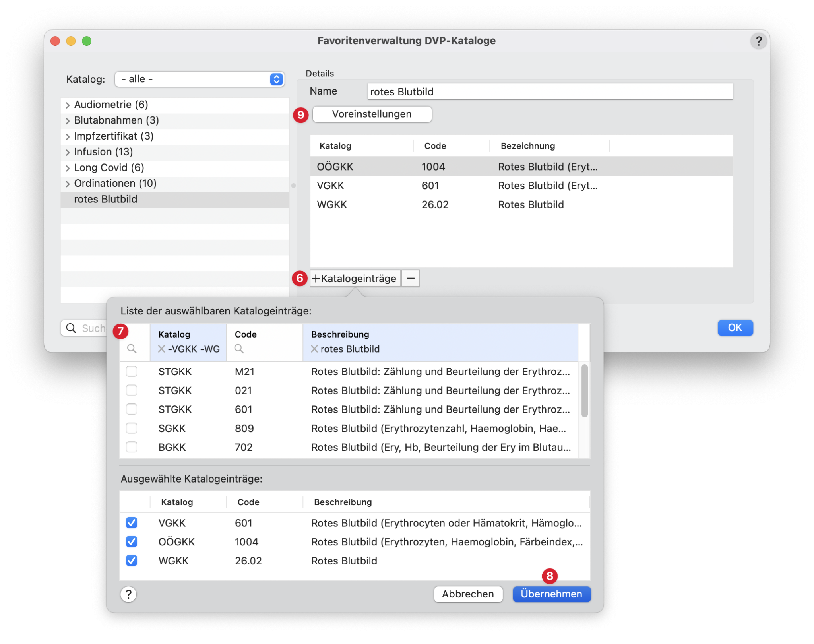
Task: Clear the Beschreibung filter 'rotes Blutbild'
Action: pos(314,349)
